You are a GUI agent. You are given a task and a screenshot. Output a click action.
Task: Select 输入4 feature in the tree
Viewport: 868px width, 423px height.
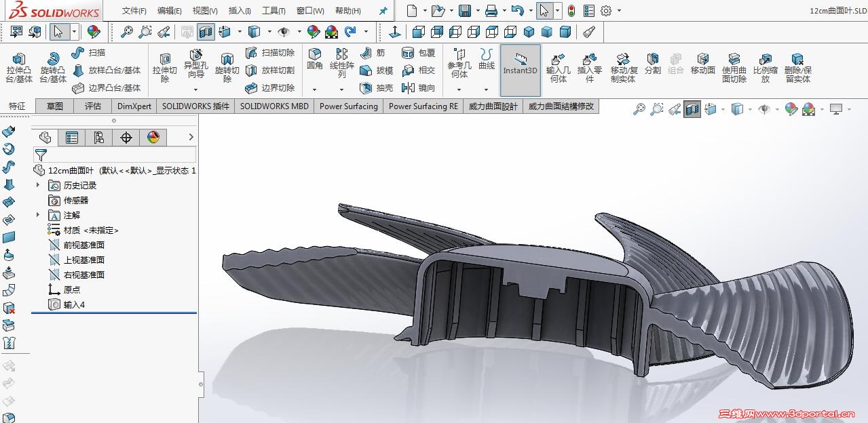pyautogui.click(x=74, y=304)
